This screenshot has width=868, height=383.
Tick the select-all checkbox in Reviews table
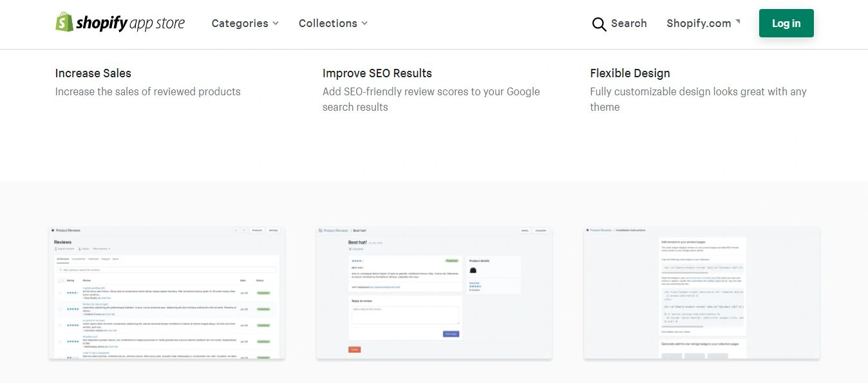click(x=60, y=280)
